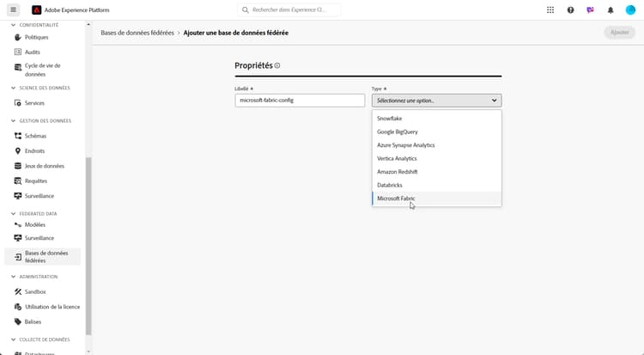
Task: Open the apps switcher grid icon
Action: (550, 10)
